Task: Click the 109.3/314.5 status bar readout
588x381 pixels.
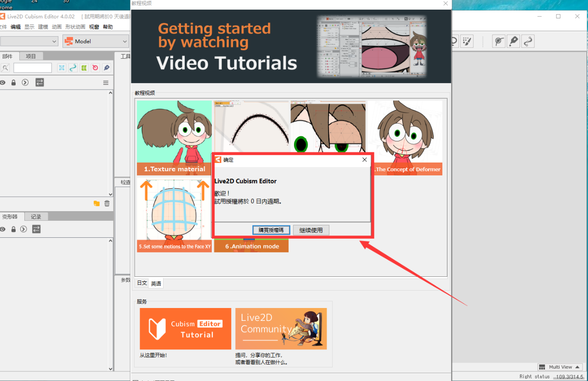Action: (569, 377)
